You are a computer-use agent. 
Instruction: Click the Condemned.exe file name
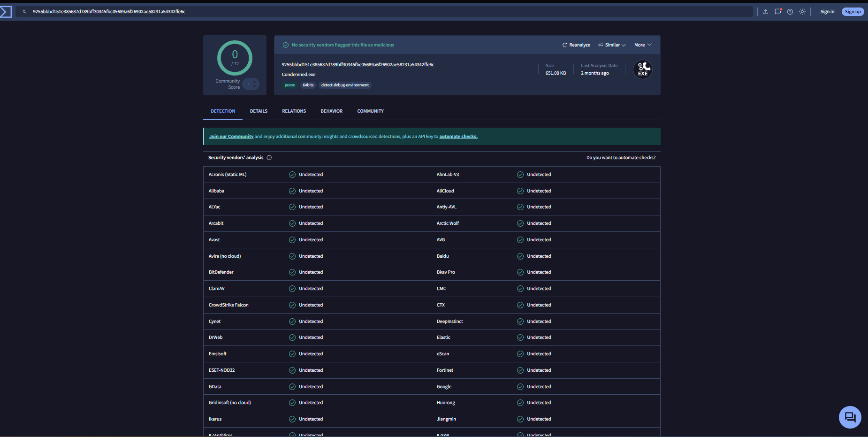tap(298, 75)
